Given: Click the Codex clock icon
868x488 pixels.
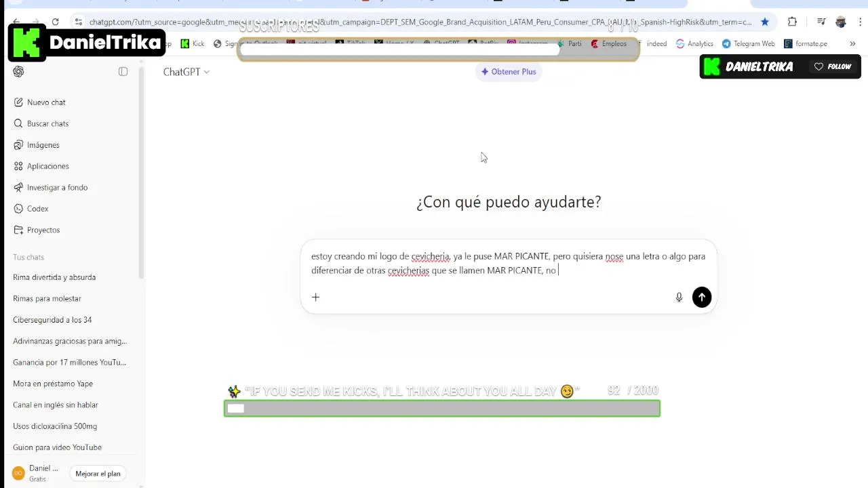Looking at the screenshot, I should (x=18, y=209).
